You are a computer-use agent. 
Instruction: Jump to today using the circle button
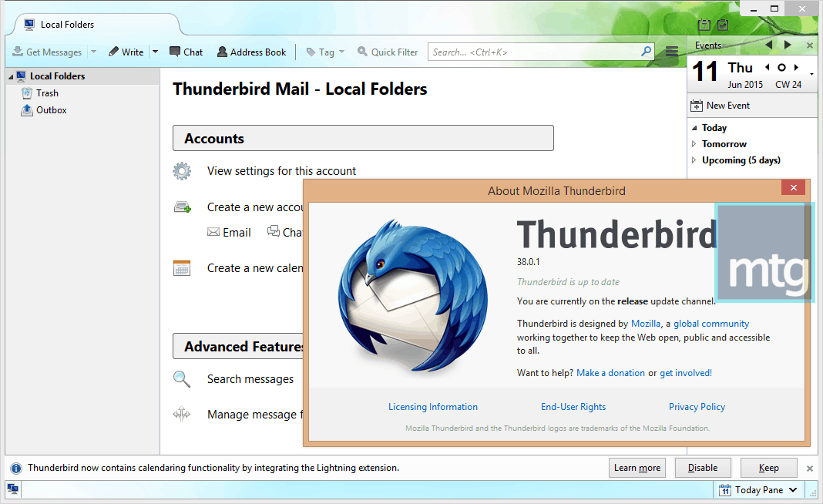point(781,68)
